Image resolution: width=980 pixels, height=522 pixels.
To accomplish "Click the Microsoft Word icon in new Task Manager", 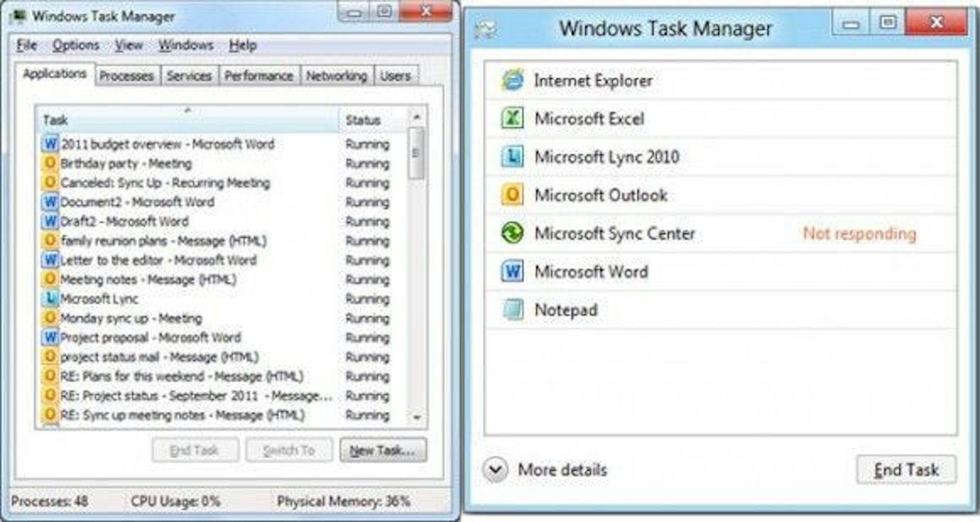I will pyautogui.click(x=512, y=271).
